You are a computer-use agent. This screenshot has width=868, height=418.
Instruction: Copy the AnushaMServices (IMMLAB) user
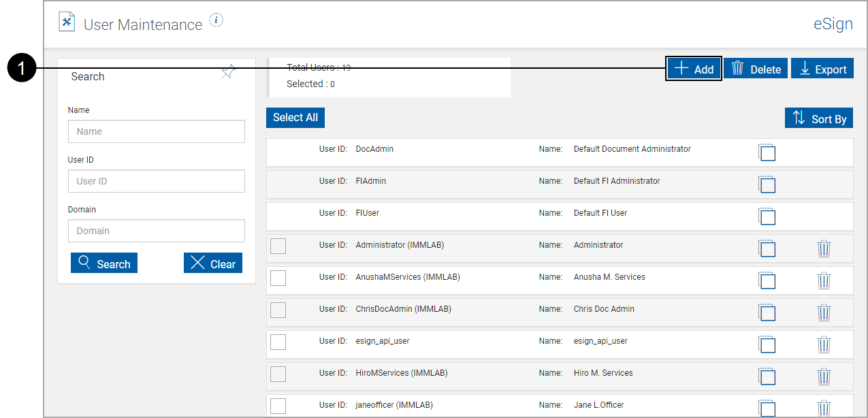click(767, 280)
